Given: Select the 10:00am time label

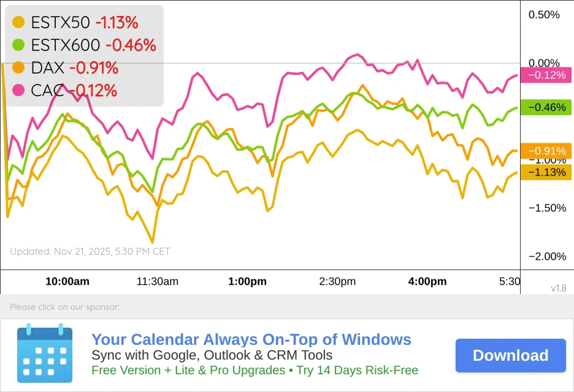Looking at the screenshot, I should [67, 282].
